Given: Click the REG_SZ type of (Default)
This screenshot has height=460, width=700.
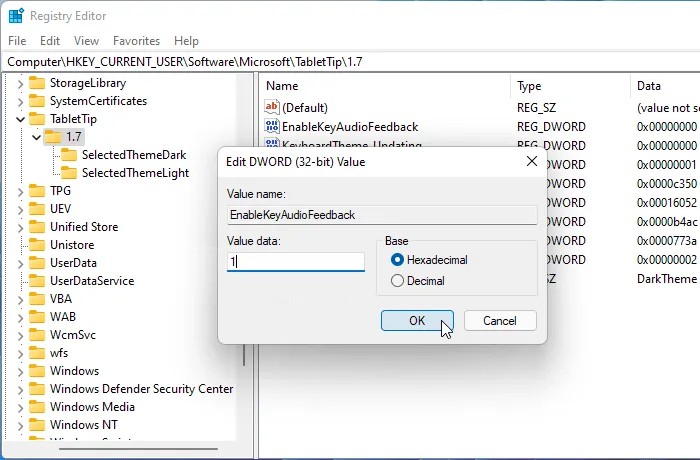Looking at the screenshot, I should point(536,108).
